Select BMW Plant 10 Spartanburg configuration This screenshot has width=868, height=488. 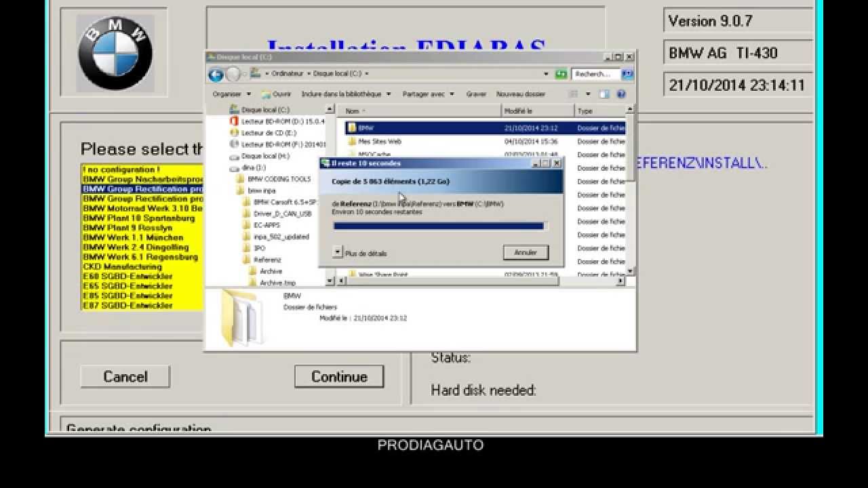pyautogui.click(x=142, y=218)
